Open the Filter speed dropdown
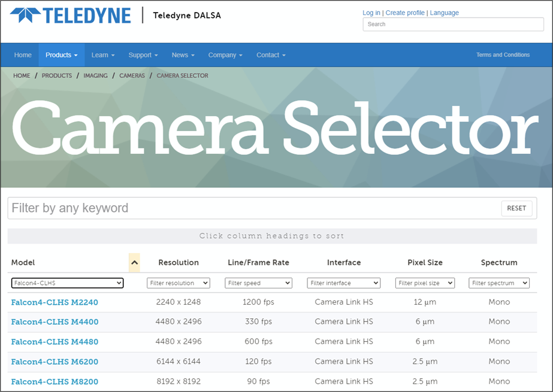The image size is (553, 392). 258,283
